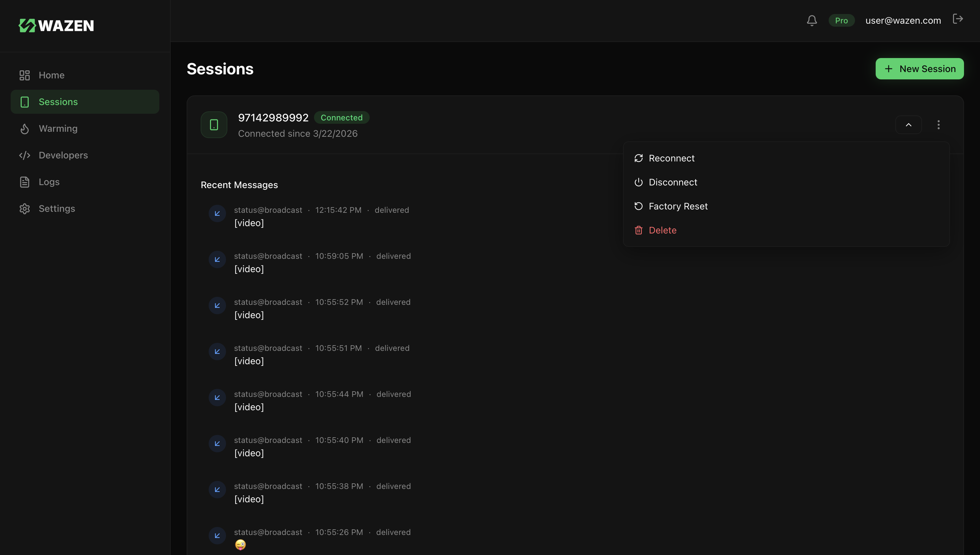Open the notifications bell icon
The image size is (980, 555).
812,20
